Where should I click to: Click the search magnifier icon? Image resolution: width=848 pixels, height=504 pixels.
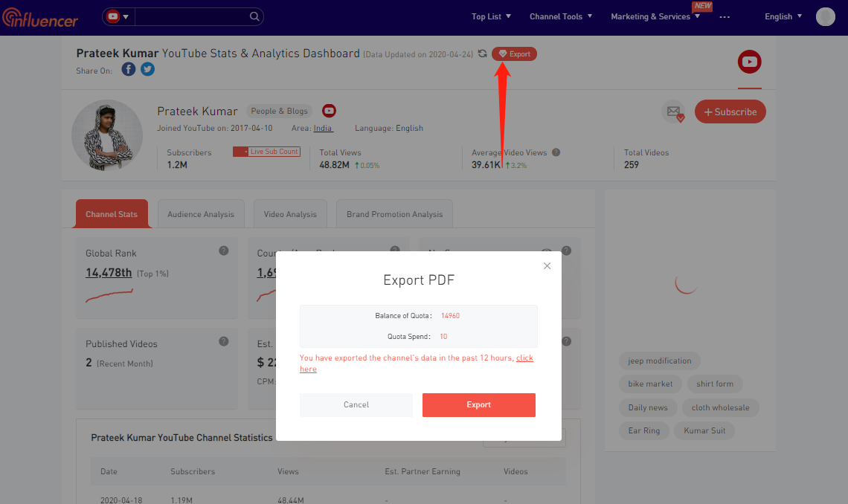pyautogui.click(x=254, y=17)
